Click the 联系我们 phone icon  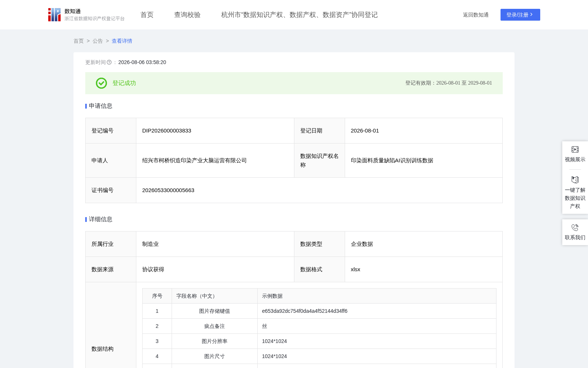(575, 227)
